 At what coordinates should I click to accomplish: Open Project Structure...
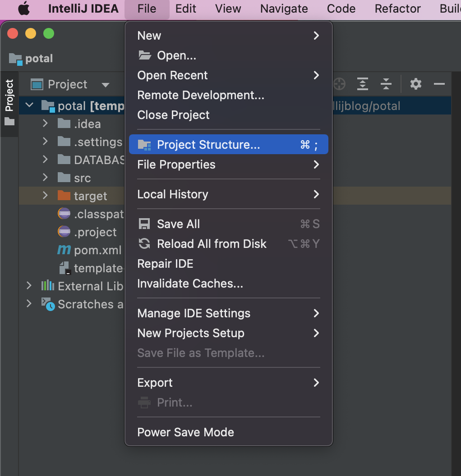pyautogui.click(x=228, y=145)
